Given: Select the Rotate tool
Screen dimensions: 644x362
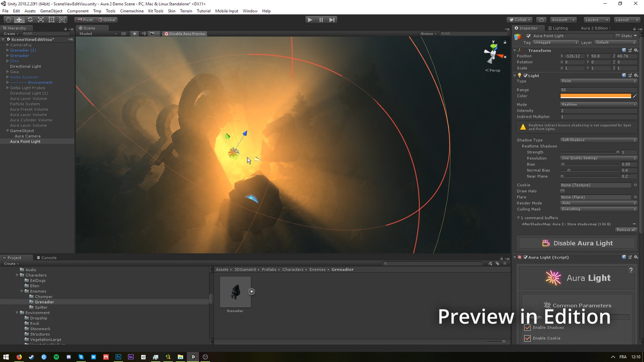Looking at the screenshot, I should coord(30,19).
